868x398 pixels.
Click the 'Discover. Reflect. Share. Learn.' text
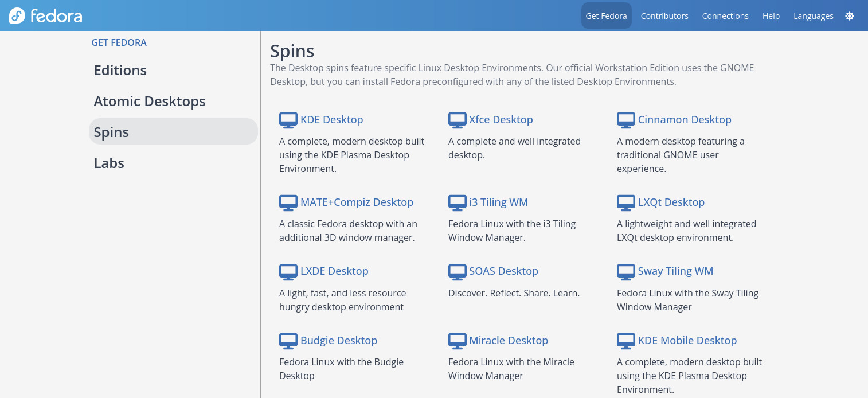(514, 293)
